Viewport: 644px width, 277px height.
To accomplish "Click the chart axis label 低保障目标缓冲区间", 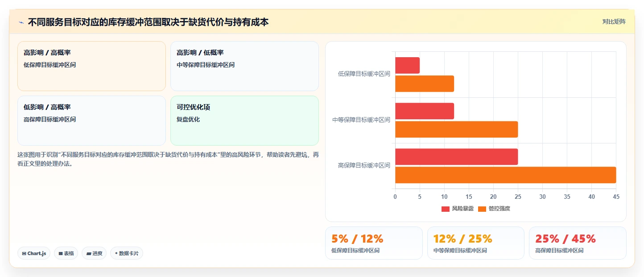I will (x=364, y=74).
